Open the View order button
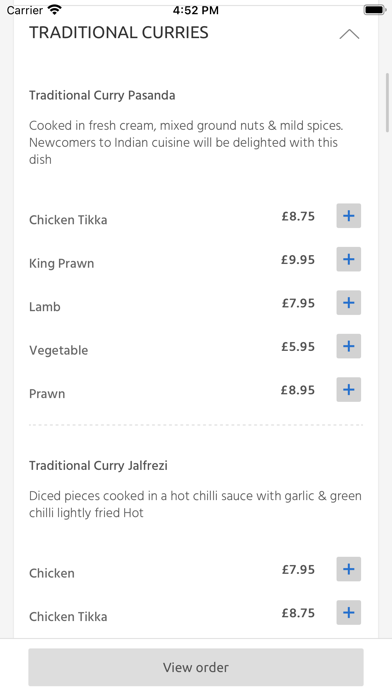Screen dimensions: 392x696 (196, 667)
